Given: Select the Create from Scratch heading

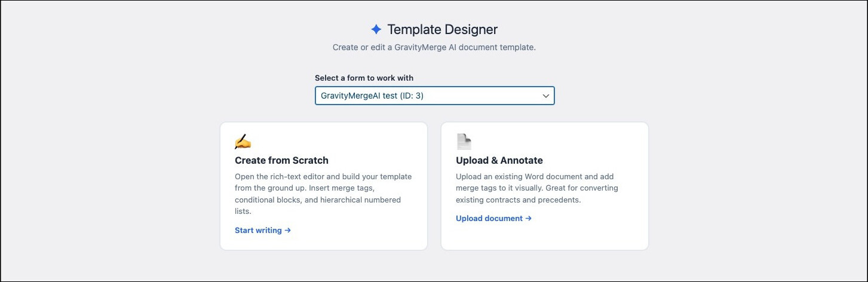Looking at the screenshot, I should tap(281, 160).
